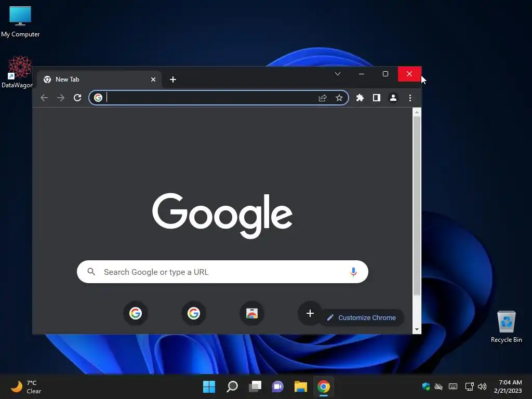Expand the tab search chevron
The width and height of the screenshot is (532, 399).
tap(338, 74)
